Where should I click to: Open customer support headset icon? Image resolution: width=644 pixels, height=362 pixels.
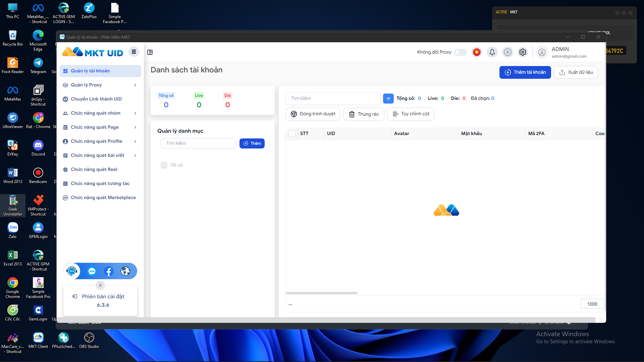point(72,271)
